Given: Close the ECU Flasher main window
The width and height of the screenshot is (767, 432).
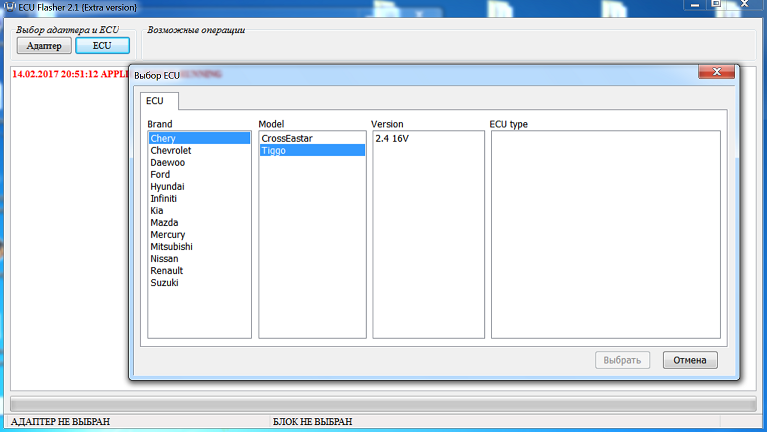Looking at the screenshot, I should [745, 4].
